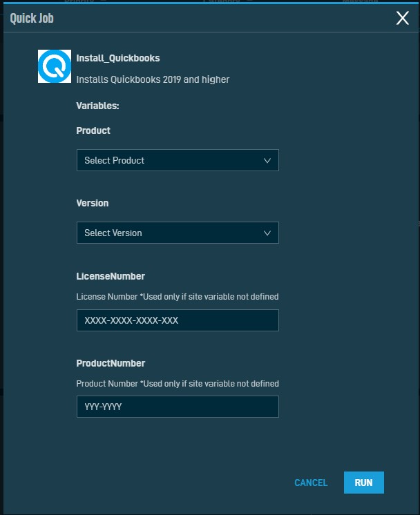Image resolution: width=420 pixels, height=515 pixels.
Task: Click the Quick Job dialog title
Action: tap(32, 19)
